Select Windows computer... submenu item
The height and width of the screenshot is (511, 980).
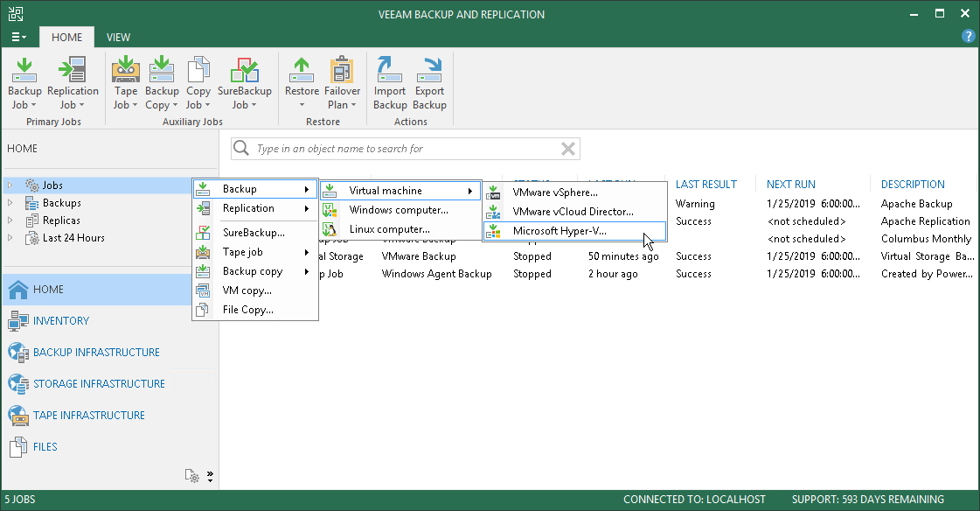(400, 210)
